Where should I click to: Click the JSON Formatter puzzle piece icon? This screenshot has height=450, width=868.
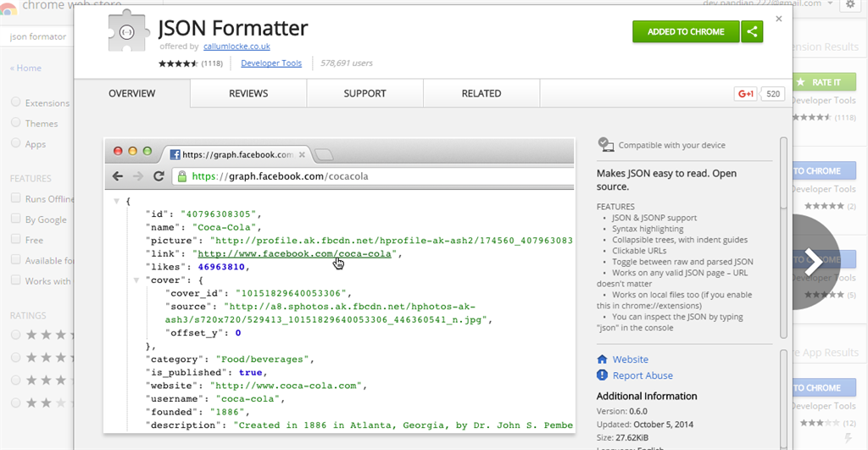129,31
